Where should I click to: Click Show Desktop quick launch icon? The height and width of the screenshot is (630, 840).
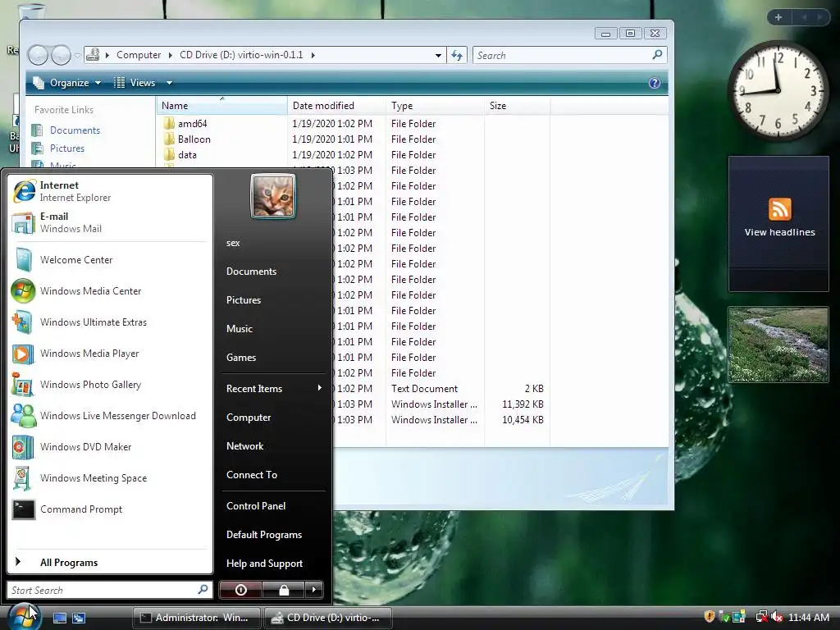[59, 618]
